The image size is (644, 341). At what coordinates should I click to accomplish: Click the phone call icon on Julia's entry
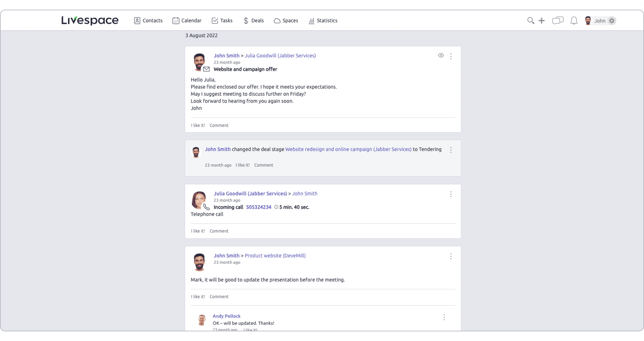coord(206,207)
